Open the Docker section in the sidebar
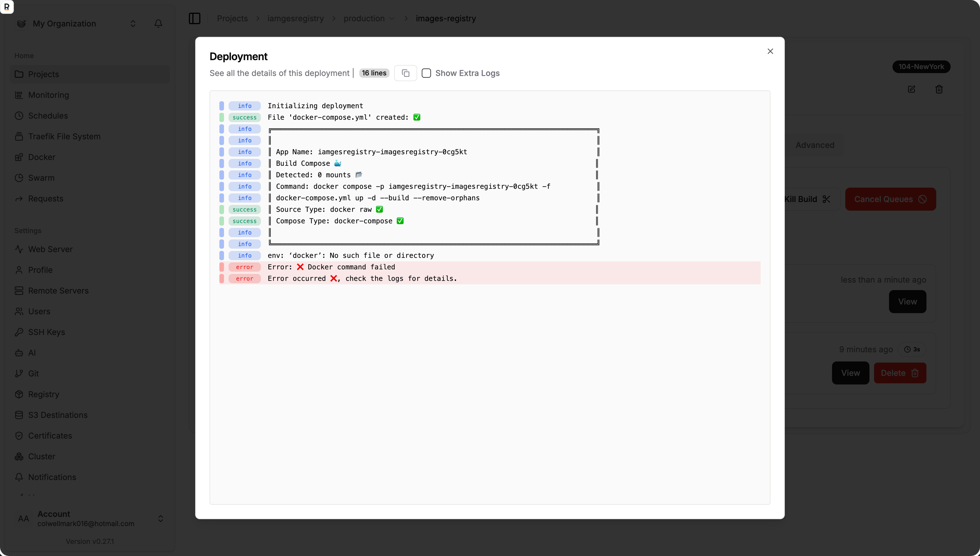Image resolution: width=980 pixels, height=556 pixels. 42,157
